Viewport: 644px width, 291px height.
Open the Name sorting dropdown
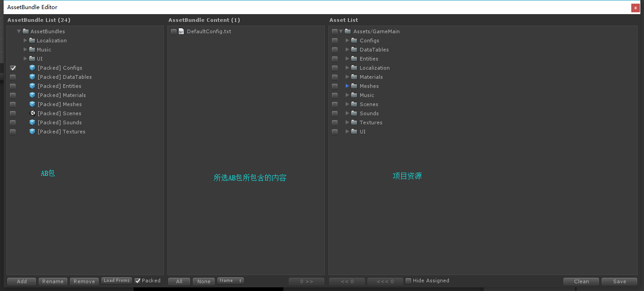[230, 280]
